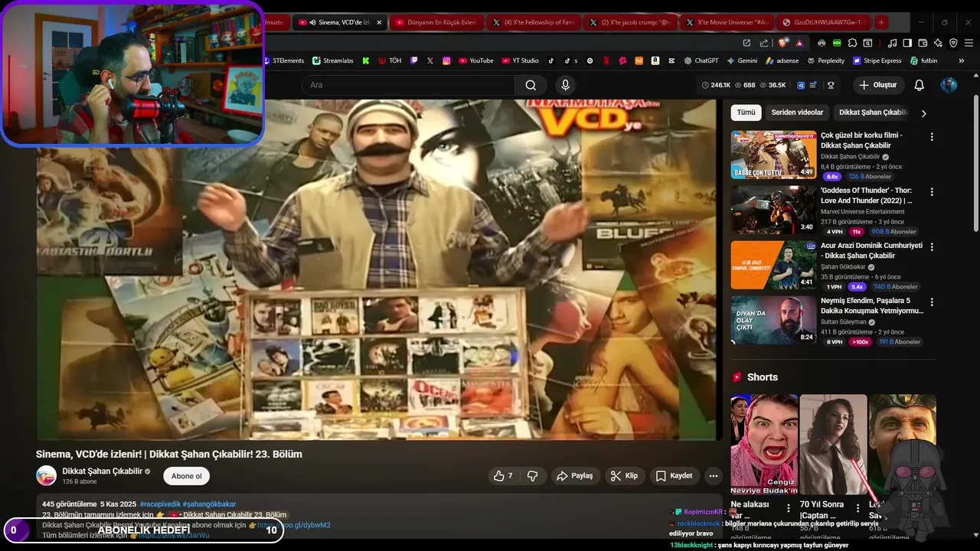Open the Perplexity bookmark
This screenshot has width=980, height=551.
click(825, 60)
